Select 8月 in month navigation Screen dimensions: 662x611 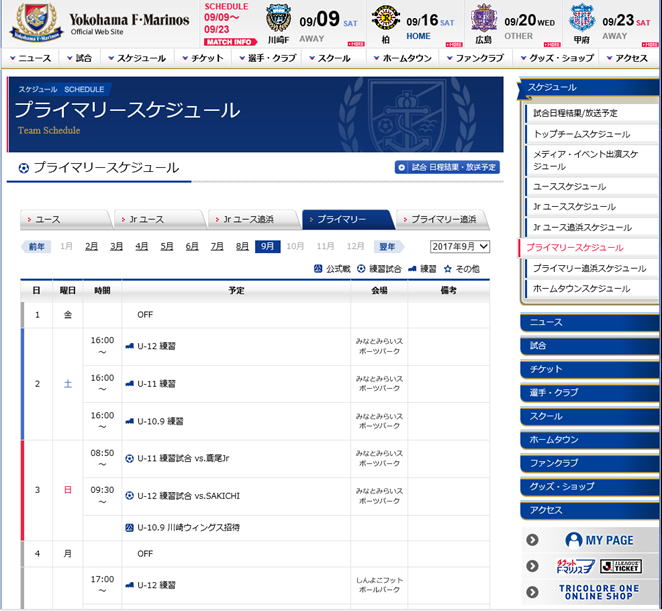click(x=242, y=246)
